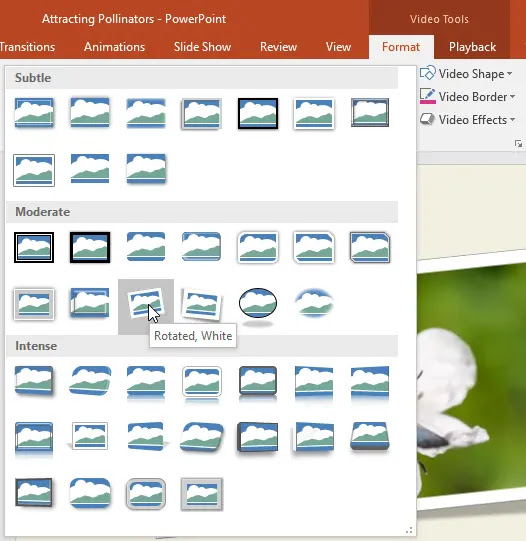The height and width of the screenshot is (541, 526).
Task: Select fourth style in Intense second row
Action: pos(202,437)
